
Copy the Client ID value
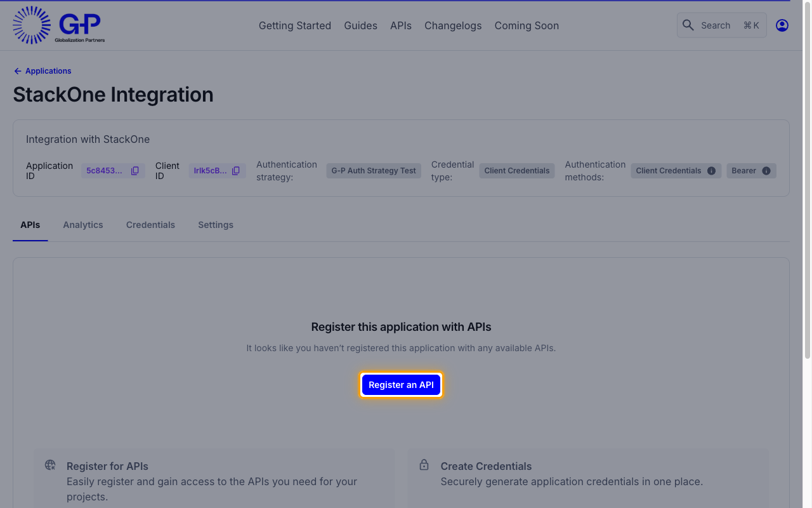click(x=236, y=171)
